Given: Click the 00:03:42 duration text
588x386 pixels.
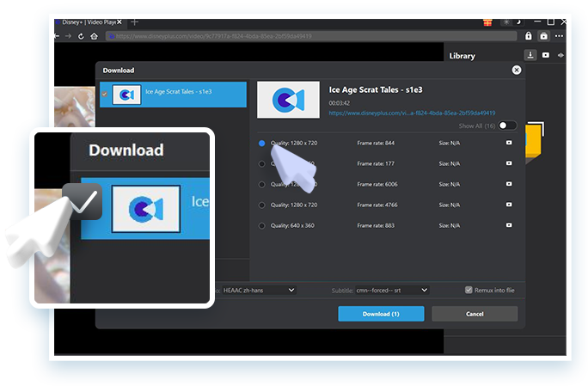Looking at the screenshot, I should tap(340, 103).
